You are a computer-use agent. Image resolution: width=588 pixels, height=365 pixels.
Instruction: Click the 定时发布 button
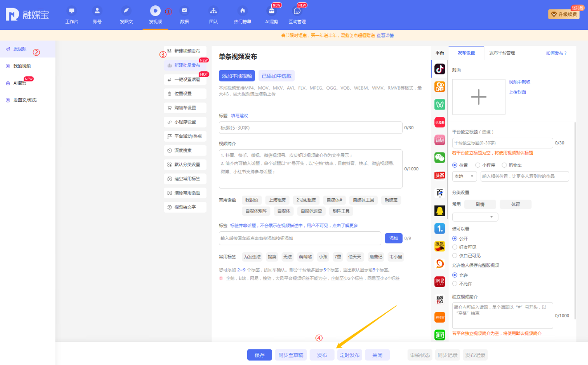point(350,355)
